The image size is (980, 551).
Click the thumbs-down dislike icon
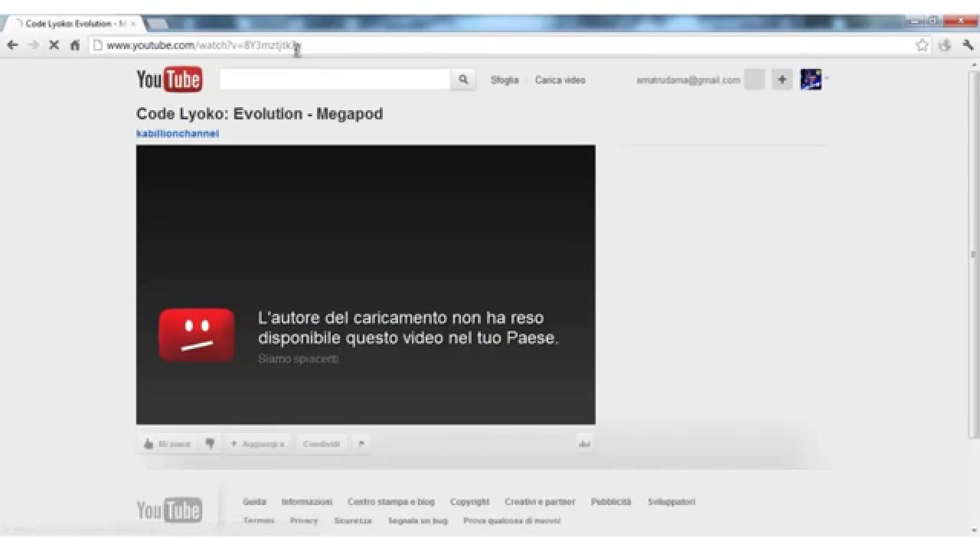210,444
